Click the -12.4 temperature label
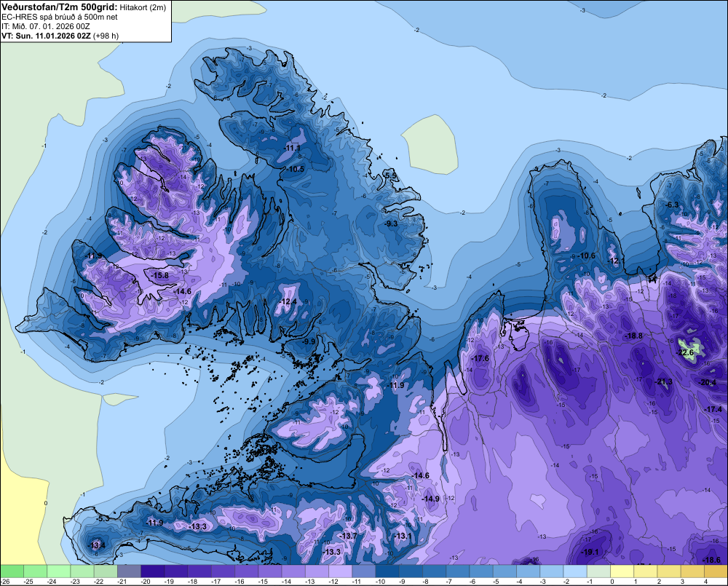The width and height of the screenshot is (728, 586). pos(288,302)
